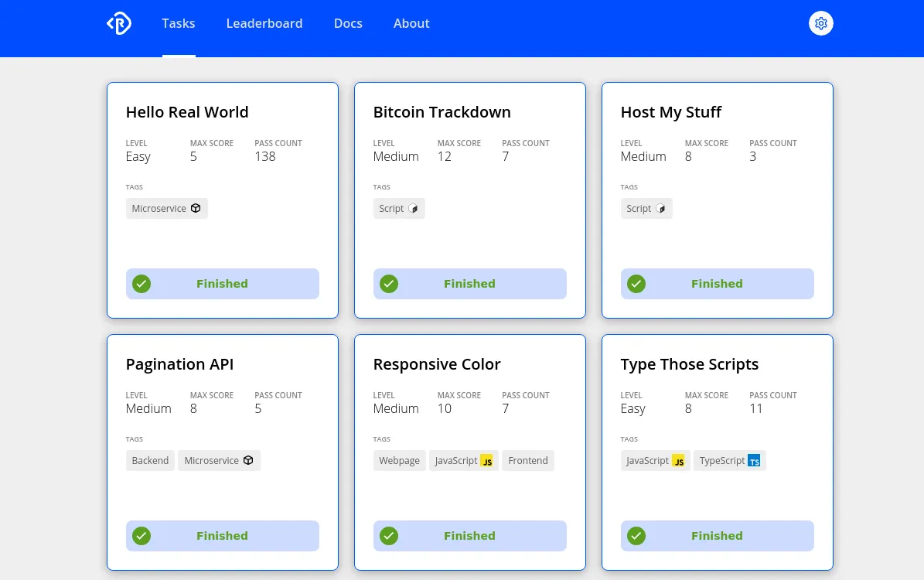This screenshot has height=580, width=924.
Task: Click the green checkmark on Responsive Color
Action: pos(389,536)
